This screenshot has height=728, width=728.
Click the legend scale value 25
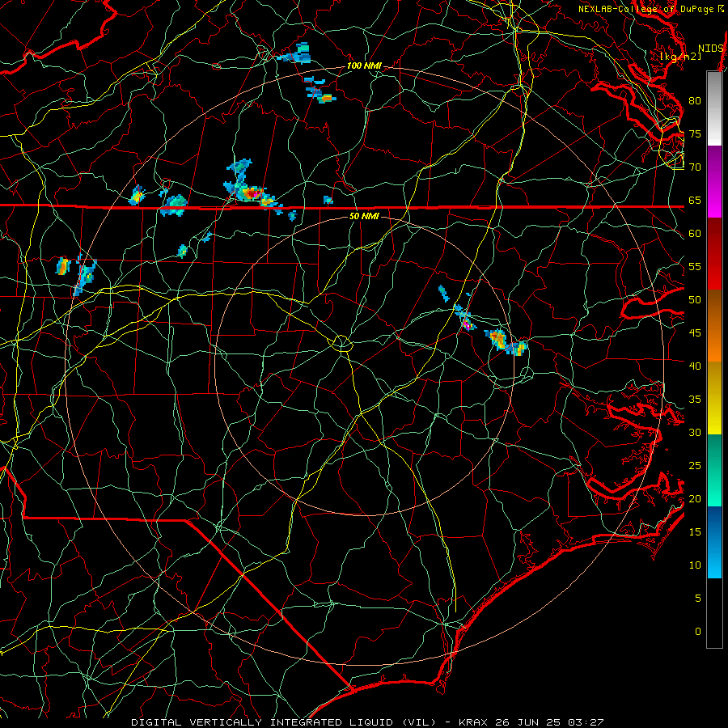coord(695,466)
